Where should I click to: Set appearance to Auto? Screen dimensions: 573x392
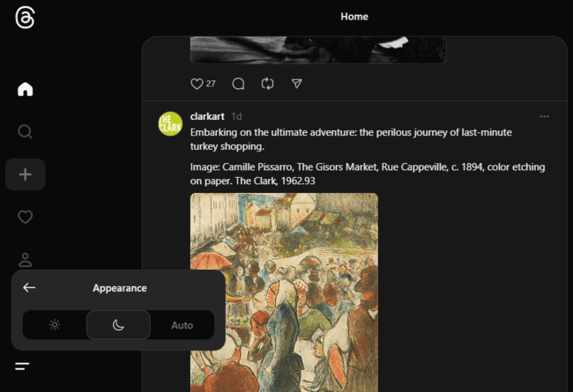pyautogui.click(x=182, y=325)
